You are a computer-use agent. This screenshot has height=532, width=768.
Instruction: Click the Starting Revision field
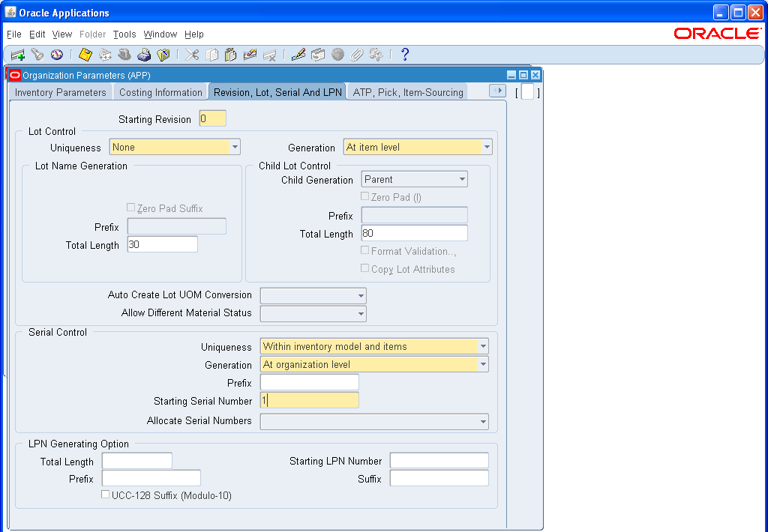[x=212, y=118]
